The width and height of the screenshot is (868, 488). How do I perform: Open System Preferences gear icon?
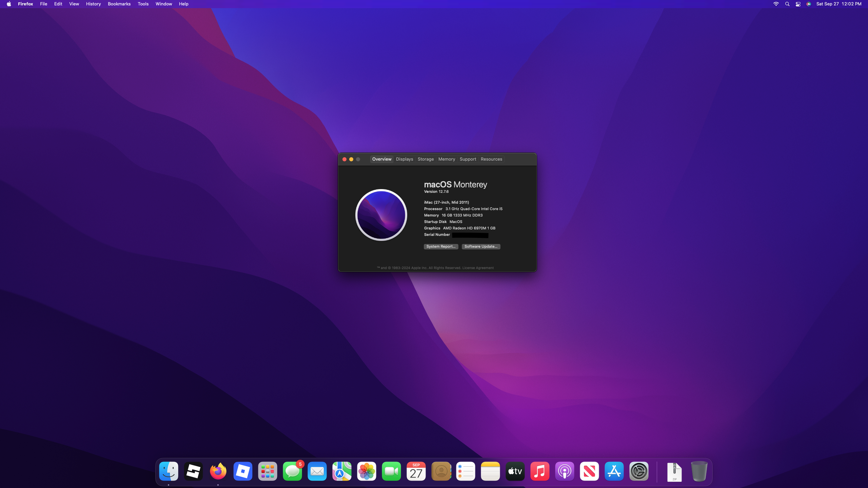pos(639,471)
